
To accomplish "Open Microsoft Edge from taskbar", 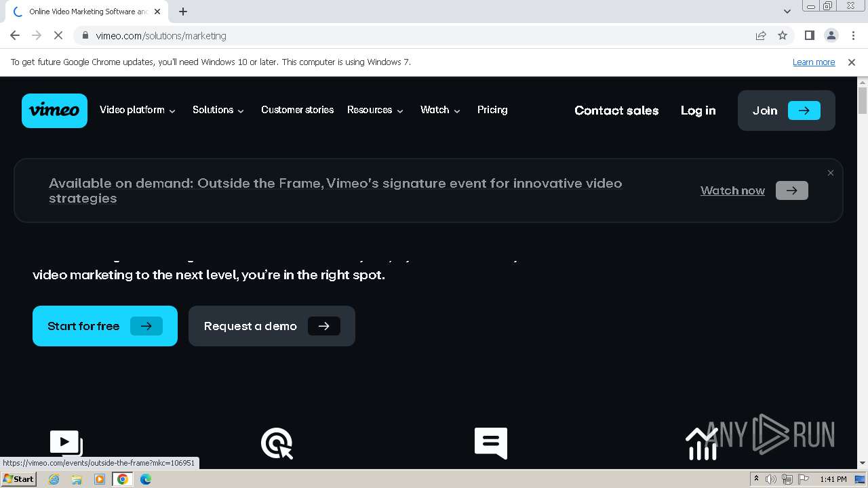I will point(146,479).
